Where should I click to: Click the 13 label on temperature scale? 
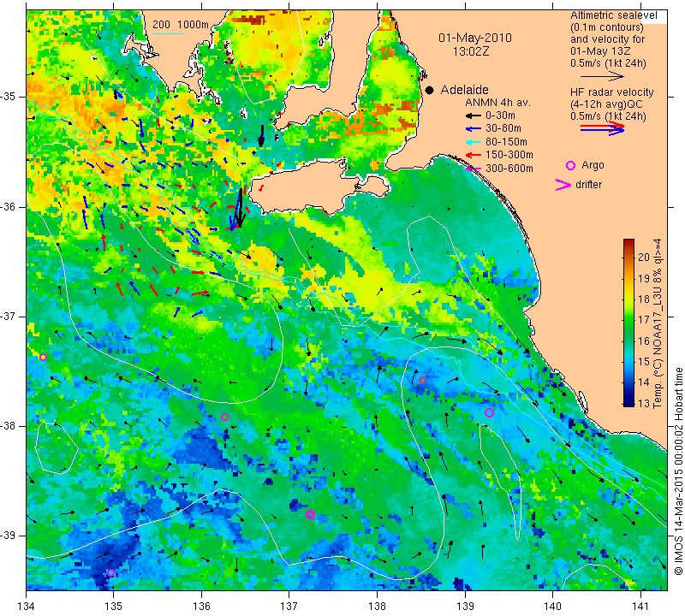644,403
